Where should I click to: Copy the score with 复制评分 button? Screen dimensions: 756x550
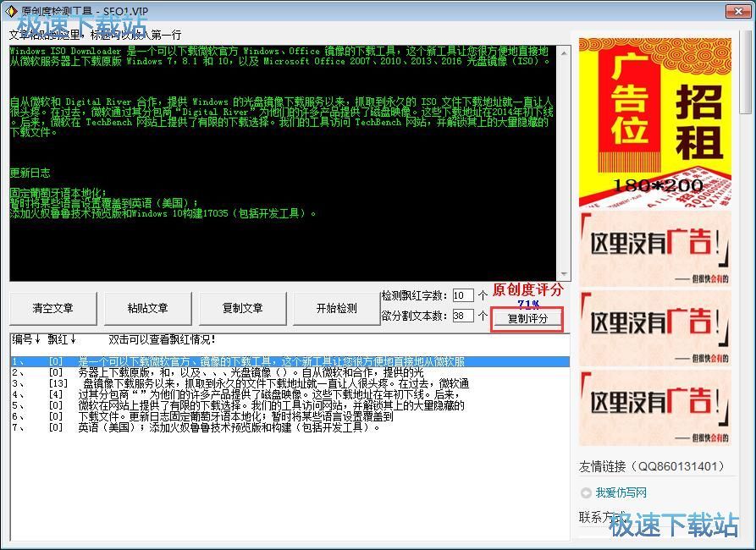coord(527,319)
